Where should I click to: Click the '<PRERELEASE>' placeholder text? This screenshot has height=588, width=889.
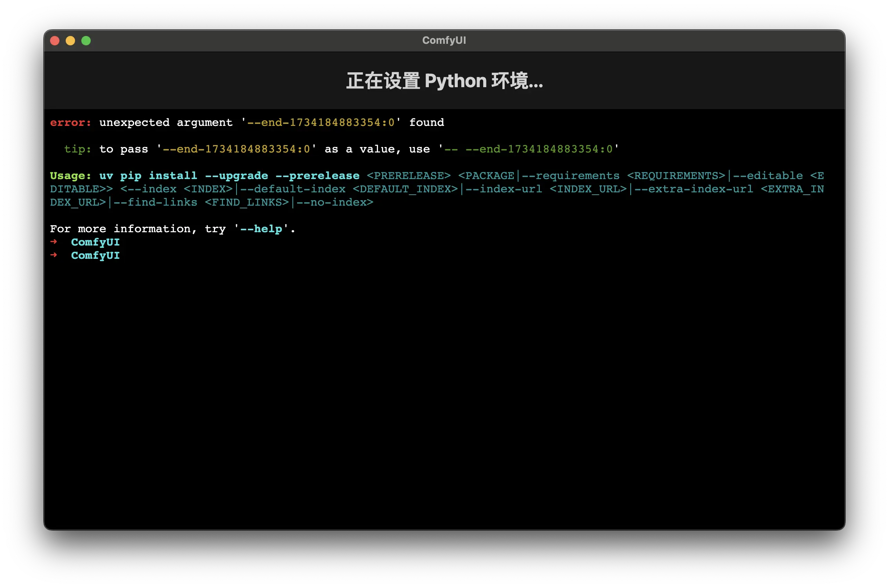409,176
